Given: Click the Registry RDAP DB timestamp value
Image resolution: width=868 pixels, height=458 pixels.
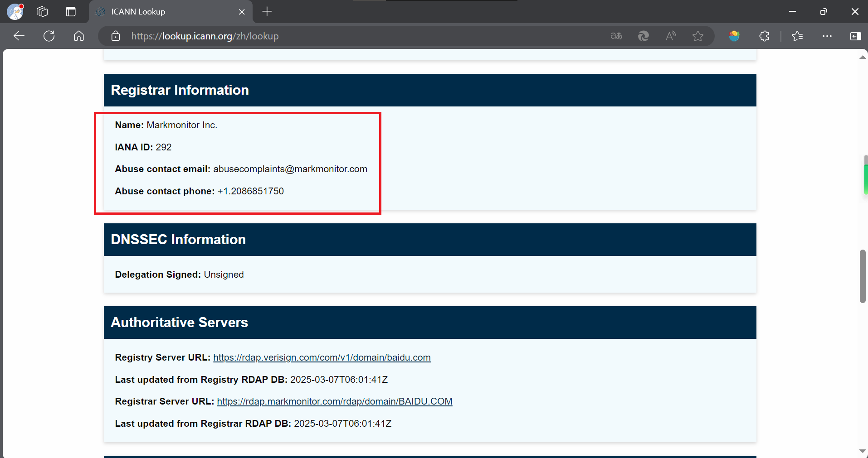Looking at the screenshot, I should [339, 380].
